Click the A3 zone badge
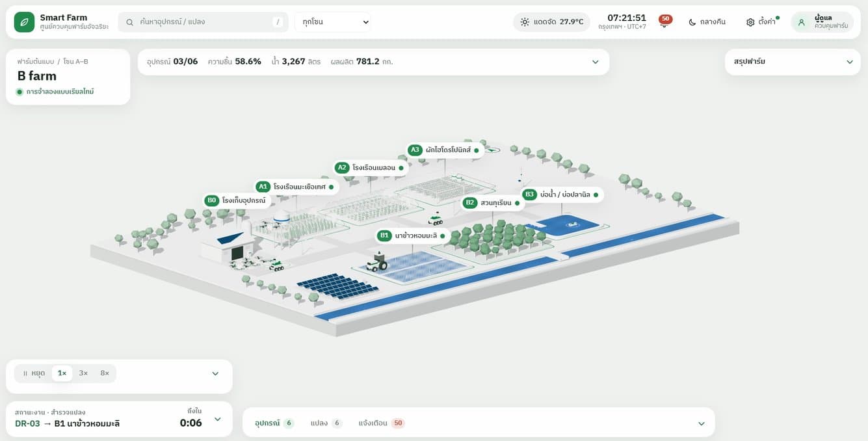Screen dimensions: 868x441 coord(415,150)
